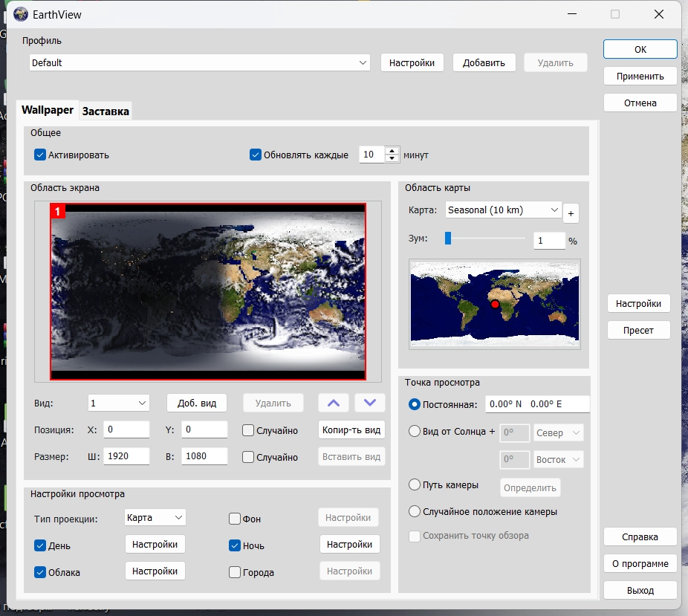Switch to the Заставка tab
688x616 pixels.
(x=106, y=111)
